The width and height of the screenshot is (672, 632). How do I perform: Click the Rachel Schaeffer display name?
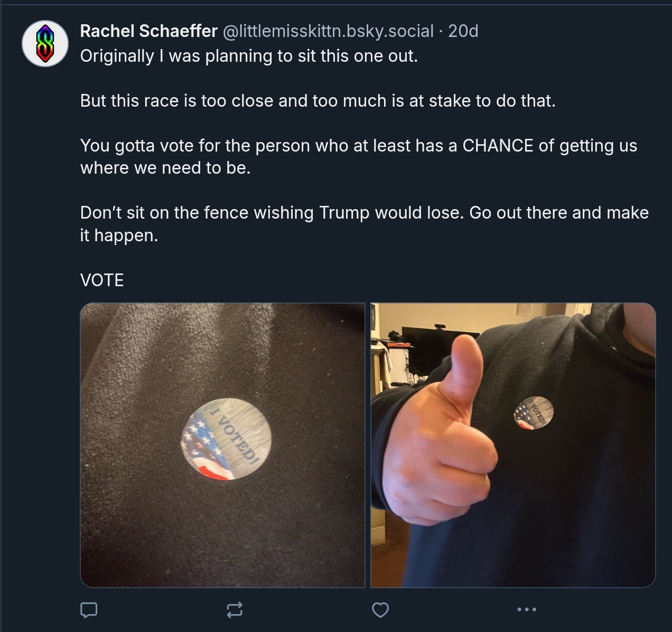(x=148, y=31)
